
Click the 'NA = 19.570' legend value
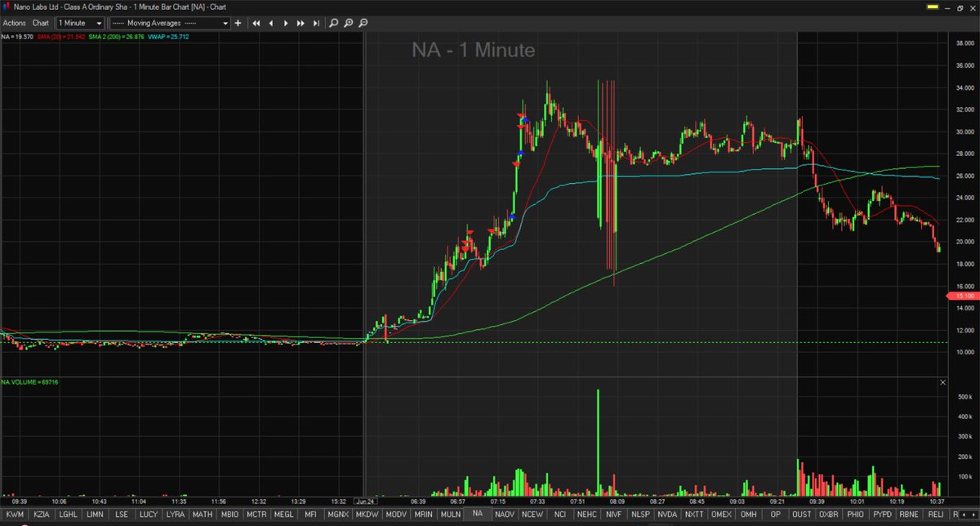point(16,37)
